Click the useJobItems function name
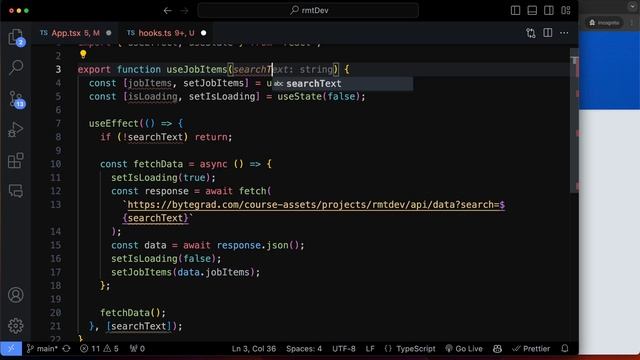 point(196,69)
